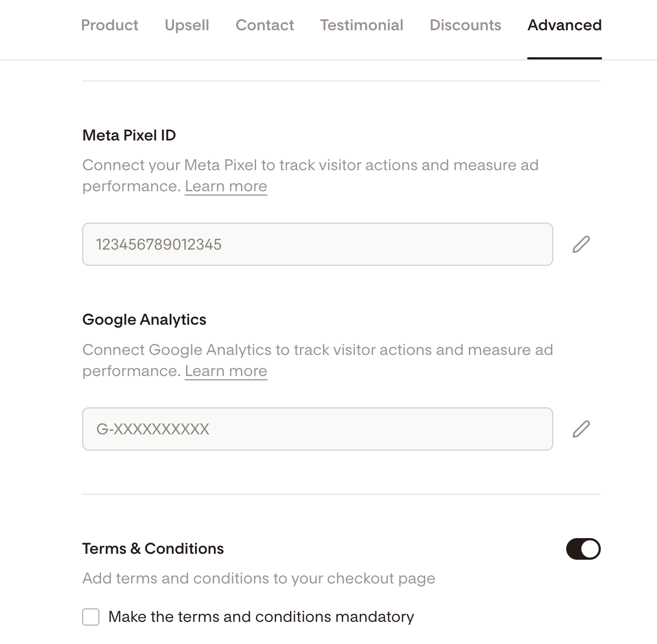The image size is (657, 644).
Task: Open the Upsell tab
Action: (187, 25)
